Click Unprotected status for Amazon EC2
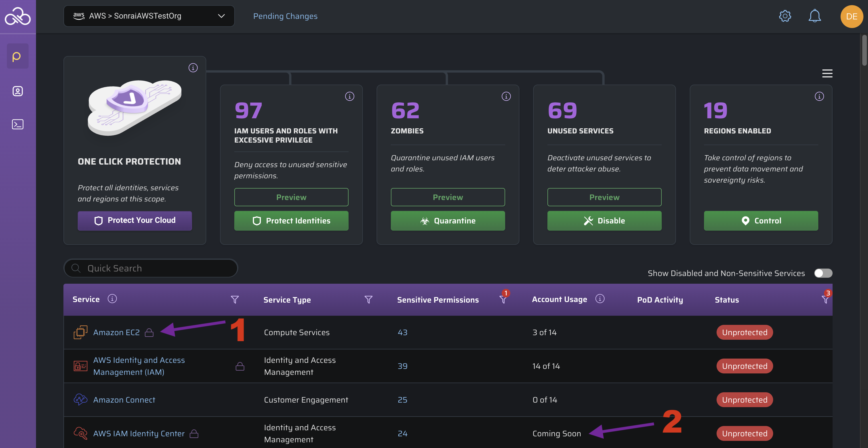 pos(744,333)
